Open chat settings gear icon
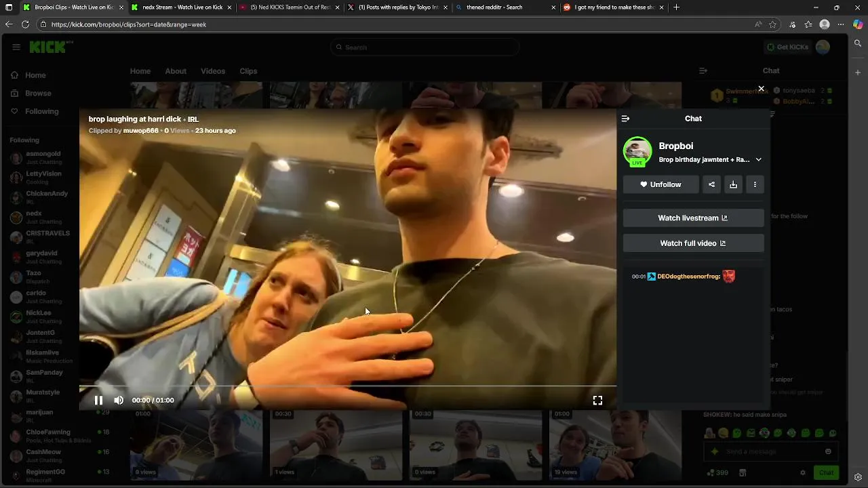This screenshot has height=488, width=868. pos(803,473)
